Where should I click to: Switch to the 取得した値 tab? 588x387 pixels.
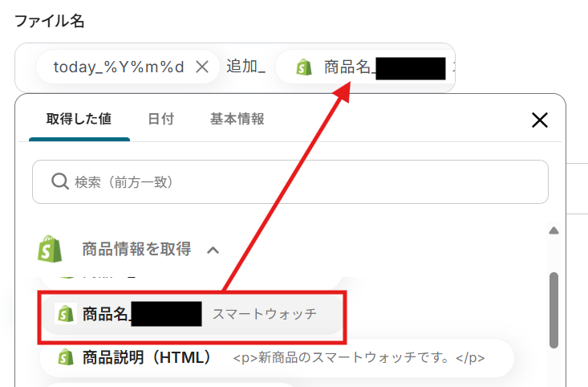tap(79, 119)
